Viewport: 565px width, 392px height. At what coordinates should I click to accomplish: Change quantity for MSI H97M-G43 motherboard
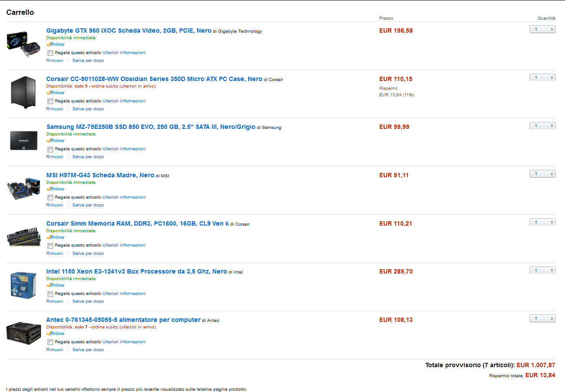[542, 174]
